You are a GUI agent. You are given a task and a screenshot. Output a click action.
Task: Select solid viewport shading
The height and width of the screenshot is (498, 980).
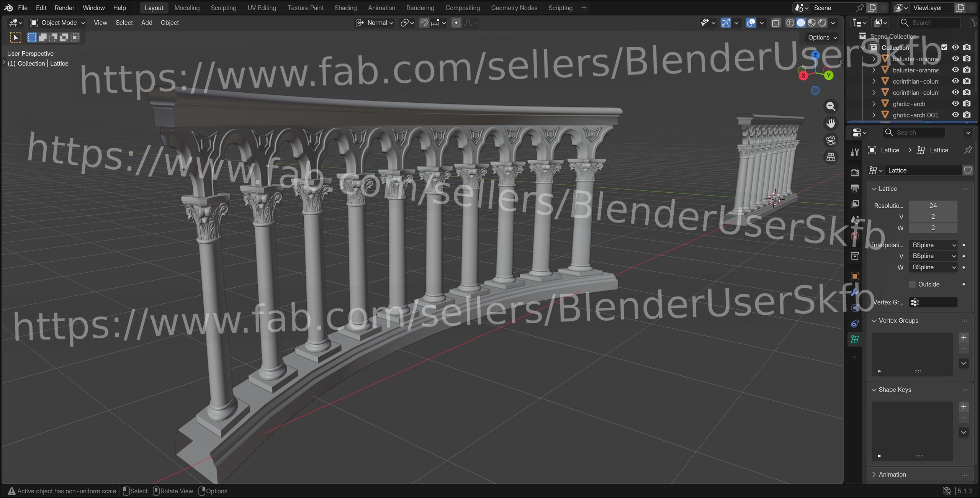click(x=801, y=23)
